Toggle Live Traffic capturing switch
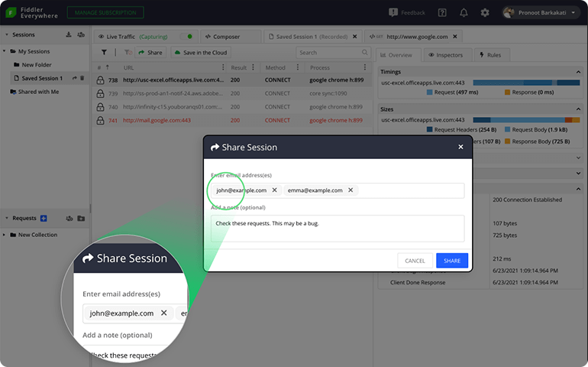Viewport: 588px width, 367px height. (x=186, y=37)
